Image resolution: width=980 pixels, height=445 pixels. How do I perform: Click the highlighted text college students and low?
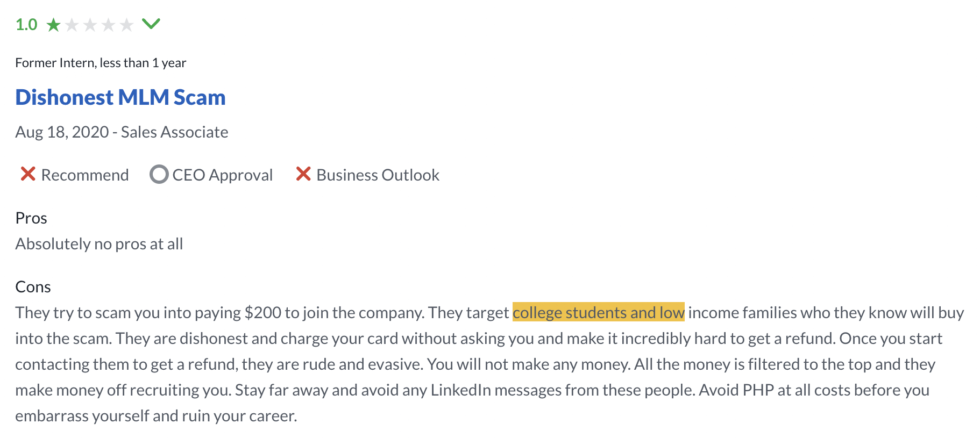pyautogui.click(x=599, y=312)
